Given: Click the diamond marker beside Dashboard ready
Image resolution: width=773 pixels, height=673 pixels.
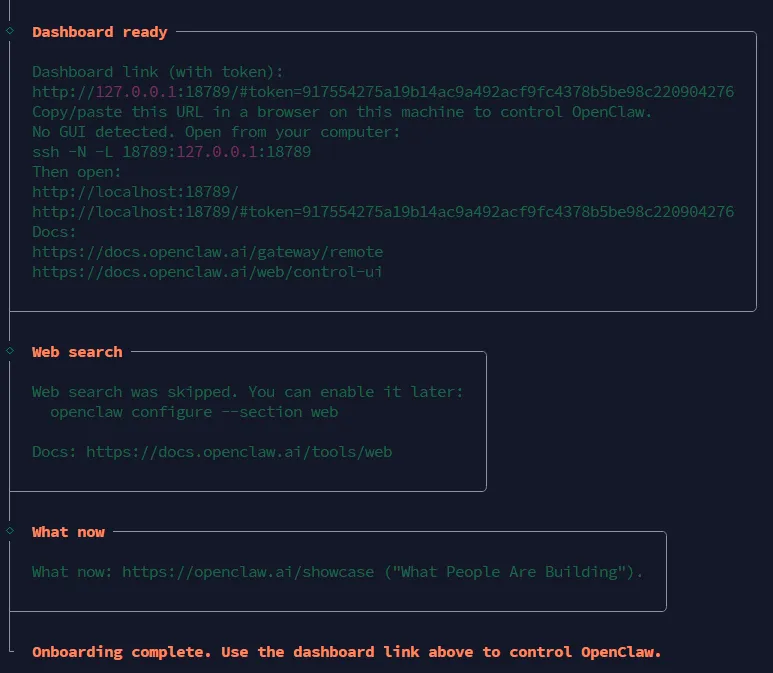Looking at the screenshot, I should tap(10, 31).
